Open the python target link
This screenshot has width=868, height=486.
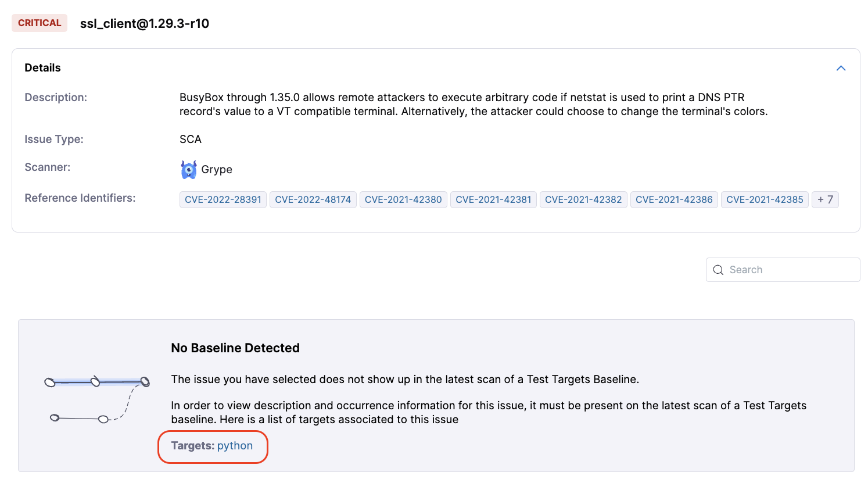pyautogui.click(x=235, y=446)
